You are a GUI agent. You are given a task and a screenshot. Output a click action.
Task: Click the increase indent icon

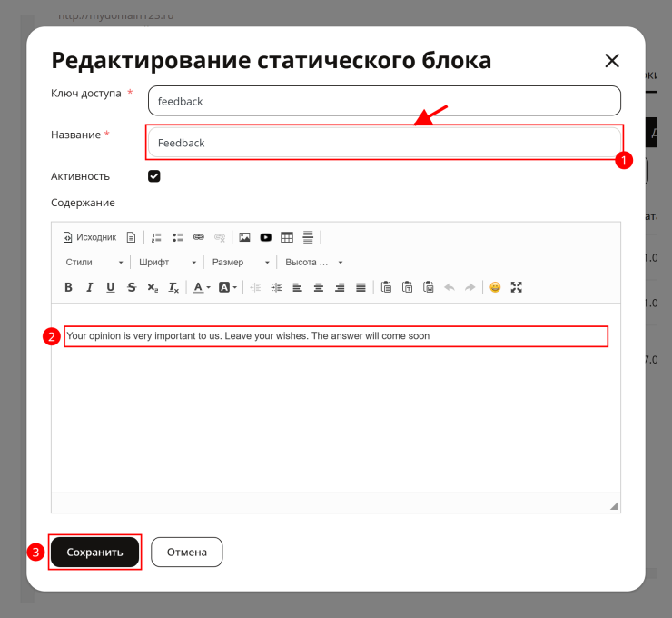[276, 287]
